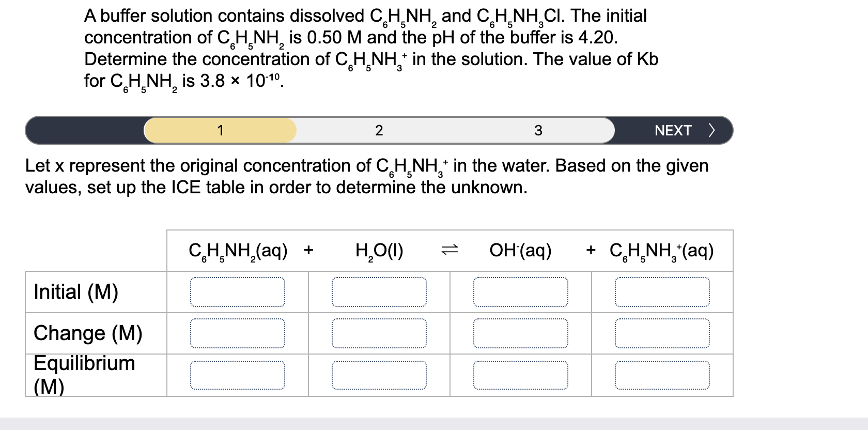The image size is (868, 430).
Task: Click the Change field under H2O
Action: click(x=380, y=333)
